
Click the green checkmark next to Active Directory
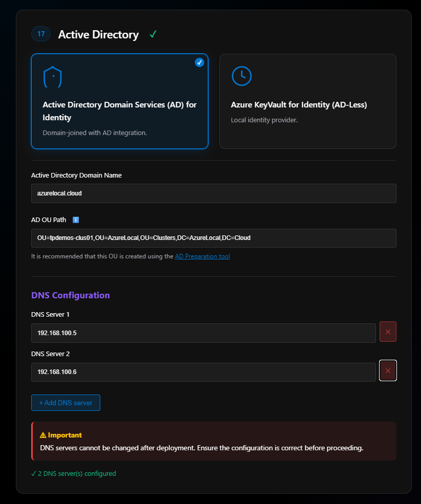[x=153, y=34]
